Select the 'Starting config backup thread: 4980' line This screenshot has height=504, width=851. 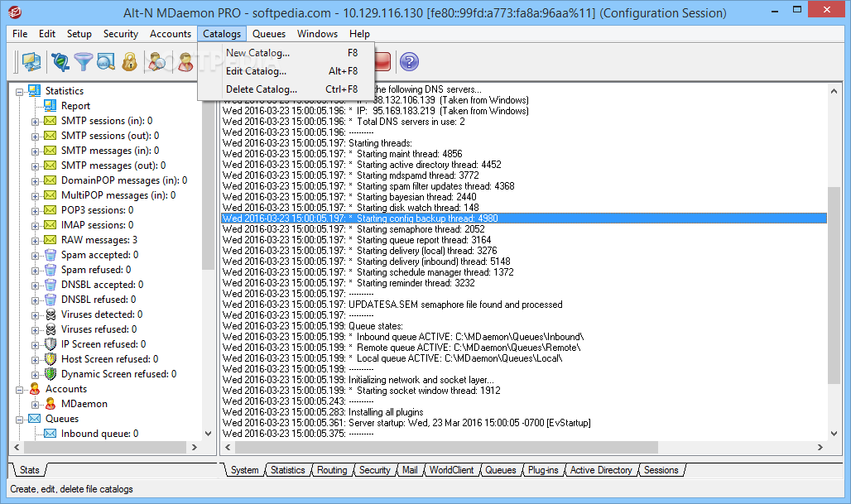pyautogui.click(x=524, y=218)
